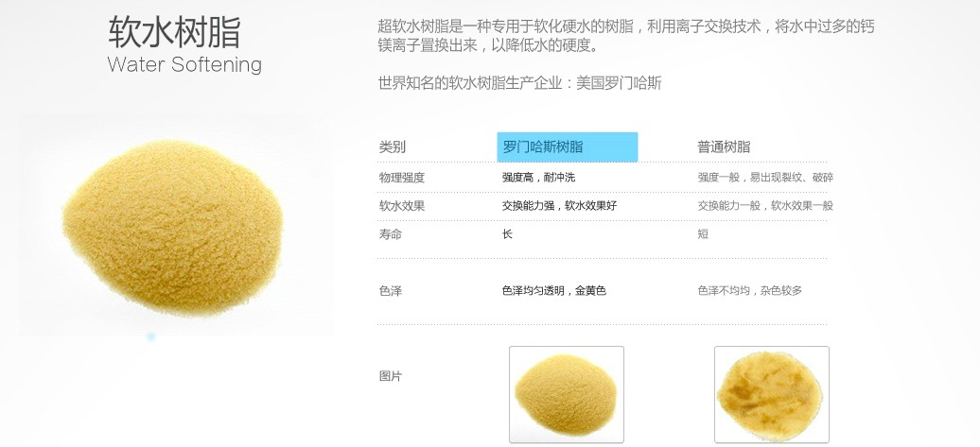Click the 类别 header label

click(392, 147)
